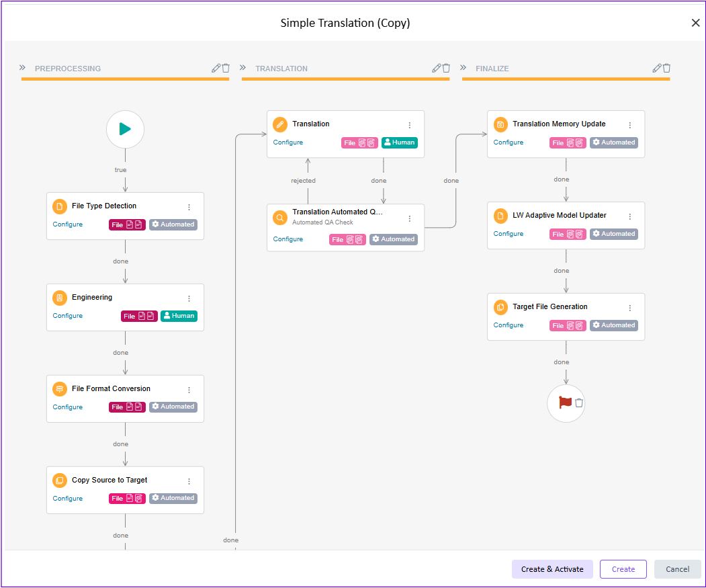
Task: Collapse the FINALIZE stage chevron
Action: click(463, 68)
